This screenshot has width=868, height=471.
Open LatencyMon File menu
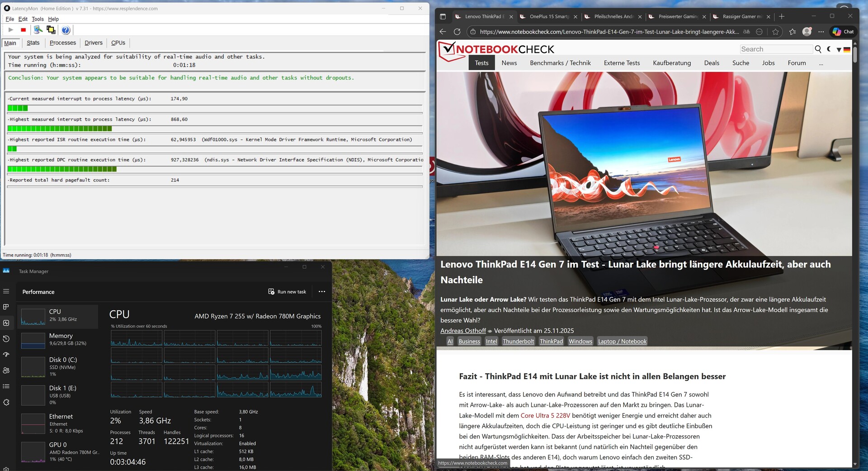(x=10, y=19)
